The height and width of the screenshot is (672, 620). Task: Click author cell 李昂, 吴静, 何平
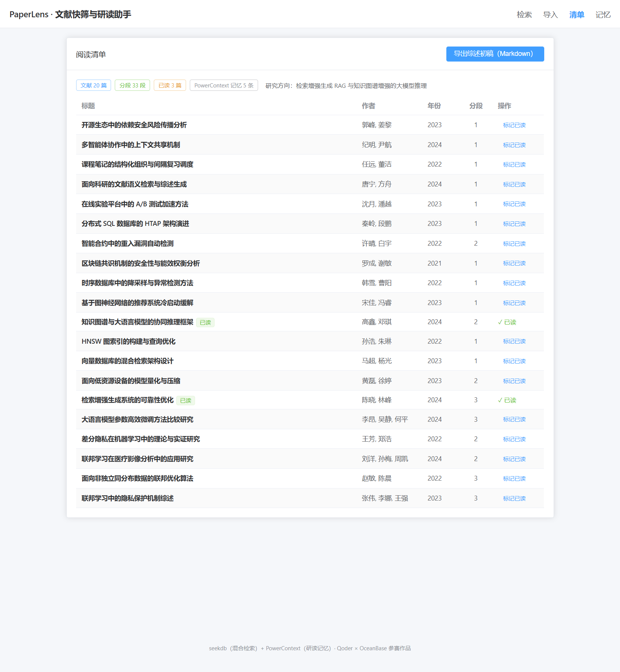pos(385,419)
